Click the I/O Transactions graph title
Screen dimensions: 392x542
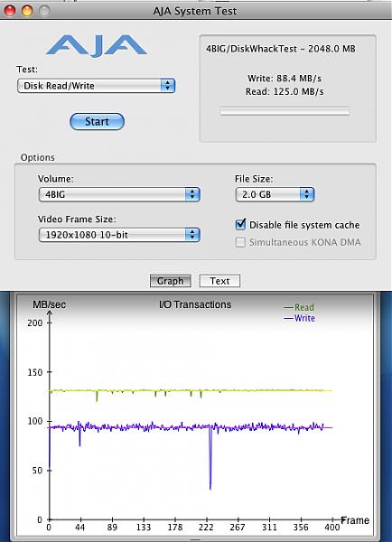[x=195, y=304]
